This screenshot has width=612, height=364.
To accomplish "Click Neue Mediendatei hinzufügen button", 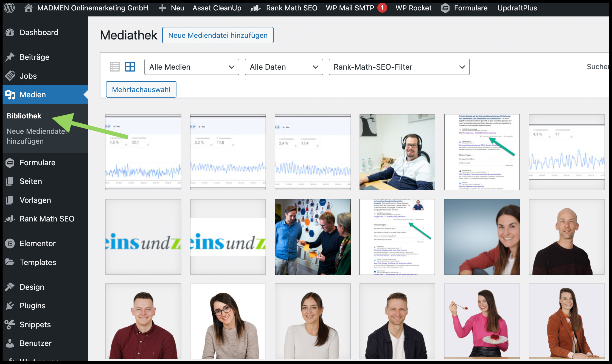I will pyautogui.click(x=218, y=35).
